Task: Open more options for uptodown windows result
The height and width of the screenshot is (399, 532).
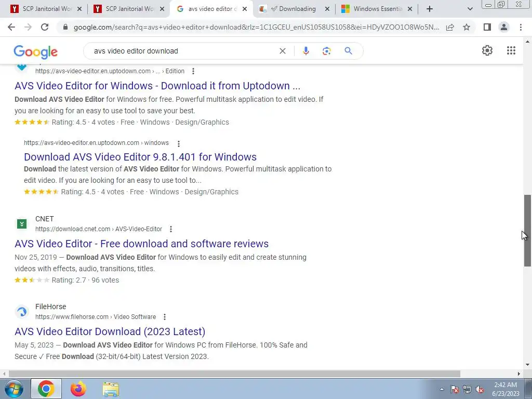Action: pos(179,143)
